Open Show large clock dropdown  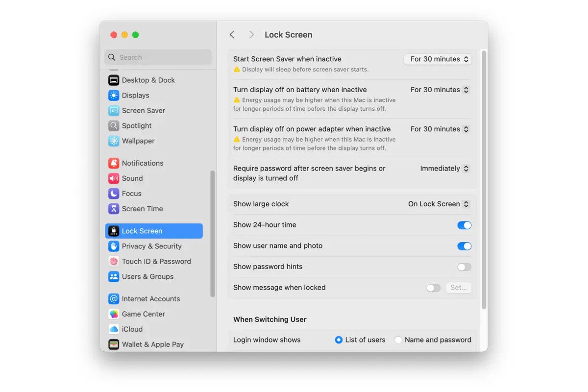point(439,204)
